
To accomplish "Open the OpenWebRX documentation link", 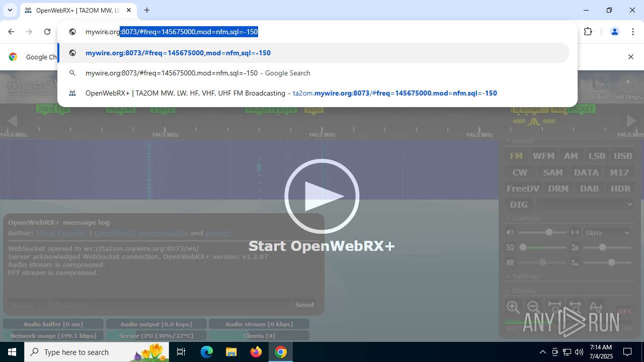I will [x=141, y=233].
